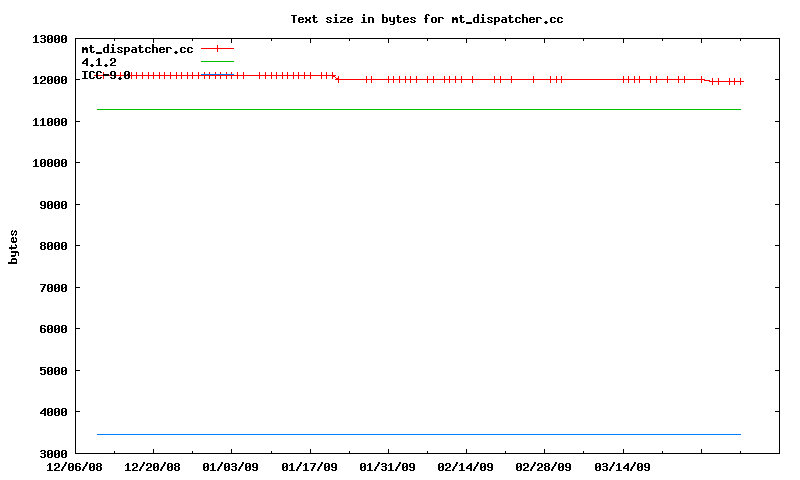Click the 01/03/09 date label

[x=231, y=467]
